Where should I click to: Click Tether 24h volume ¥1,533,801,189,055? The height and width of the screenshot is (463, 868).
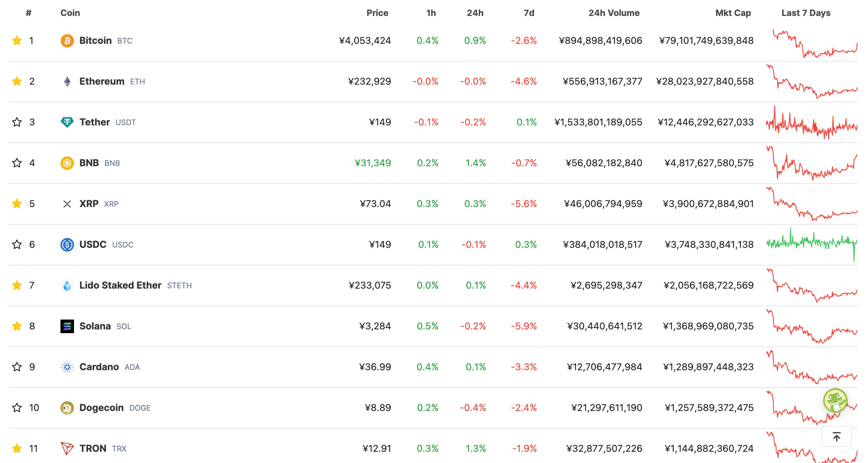[x=598, y=122]
